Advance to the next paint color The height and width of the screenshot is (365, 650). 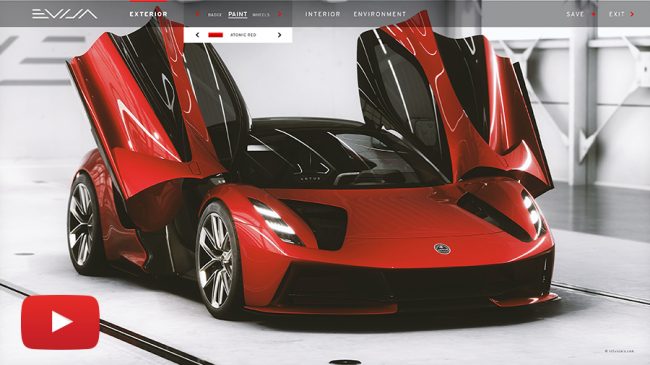click(279, 35)
